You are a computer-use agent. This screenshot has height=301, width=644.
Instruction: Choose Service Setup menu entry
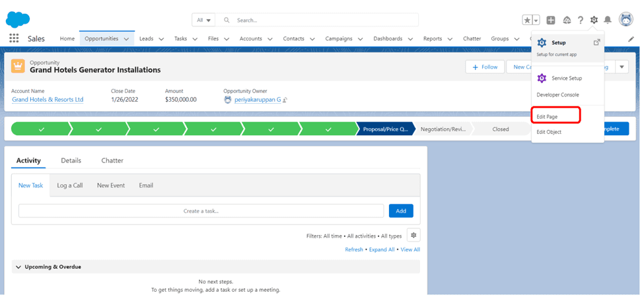tap(567, 78)
